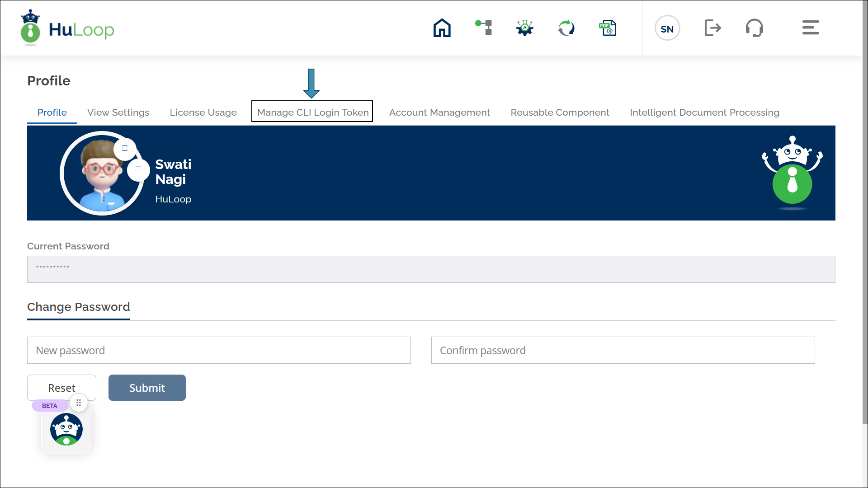This screenshot has height=488, width=868.
Task: Click the SN user avatar
Action: tap(667, 28)
